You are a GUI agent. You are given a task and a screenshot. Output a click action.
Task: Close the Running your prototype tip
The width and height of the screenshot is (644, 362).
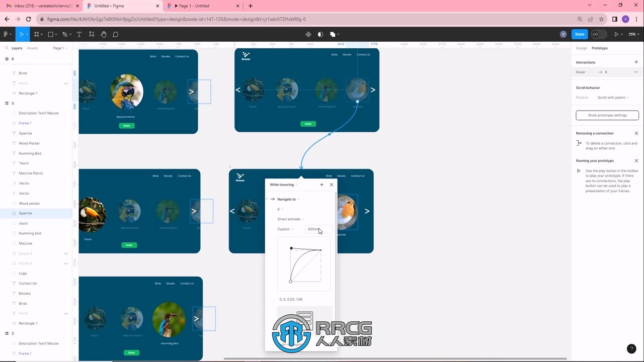tap(636, 161)
